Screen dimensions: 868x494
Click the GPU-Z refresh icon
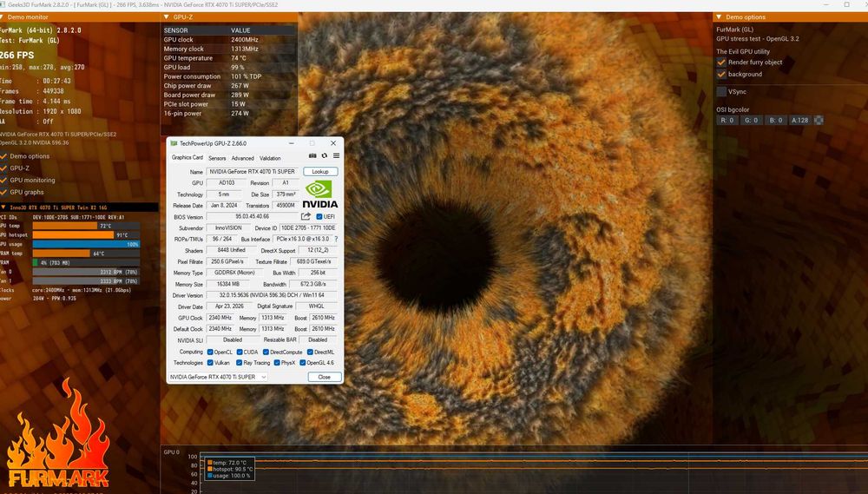(x=325, y=156)
